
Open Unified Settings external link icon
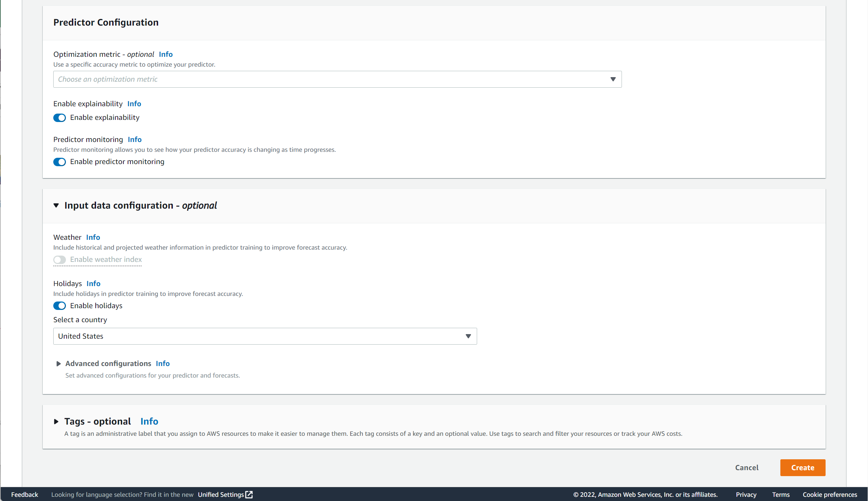(x=249, y=494)
